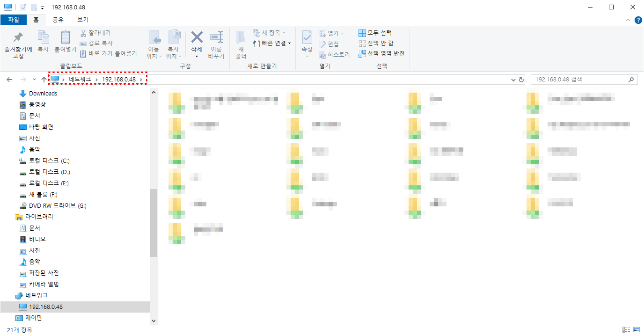Image resolution: width=644 pixels, height=336 pixels.
Task: Open the 파일 (File) tab
Action: 14,20
